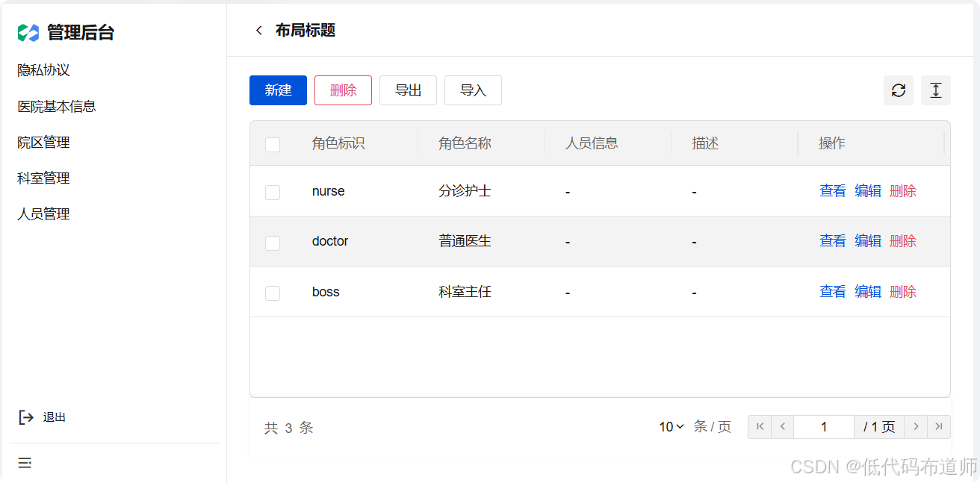Open 医院基本信息 in the sidebar
This screenshot has width=980, height=483.
point(57,107)
